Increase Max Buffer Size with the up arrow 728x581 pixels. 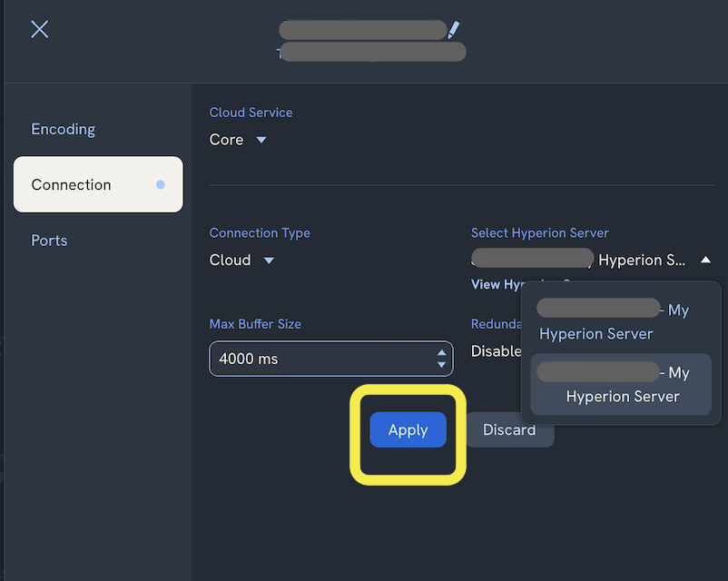point(439,353)
